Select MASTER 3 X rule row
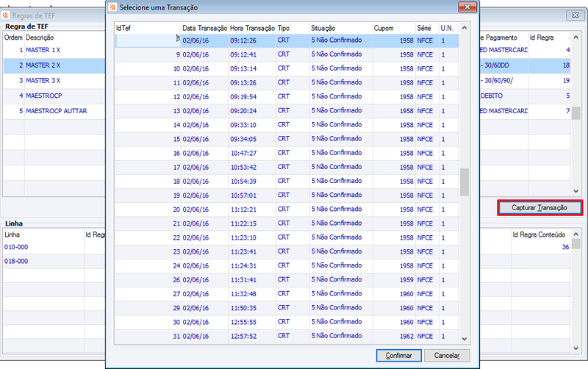The height and width of the screenshot is (369, 588). tap(54, 81)
